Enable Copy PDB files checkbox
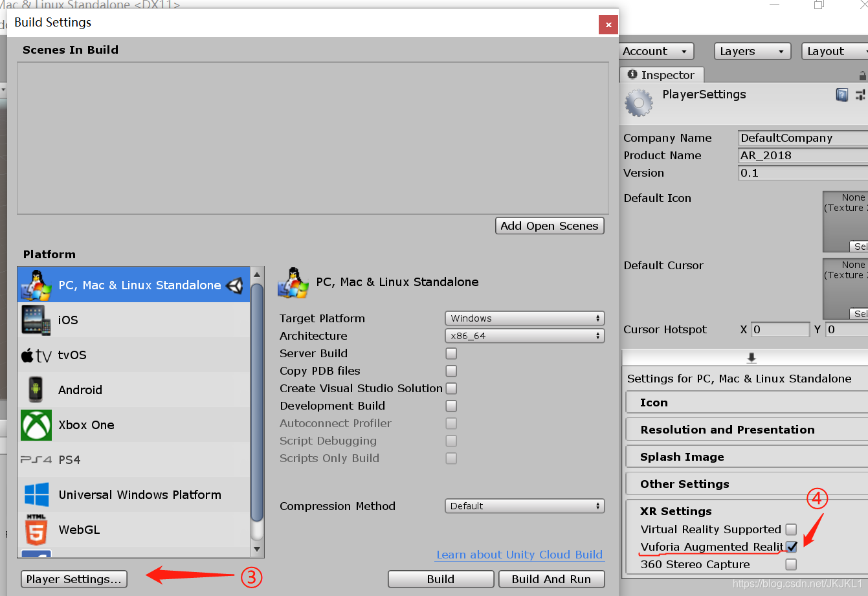 click(451, 371)
